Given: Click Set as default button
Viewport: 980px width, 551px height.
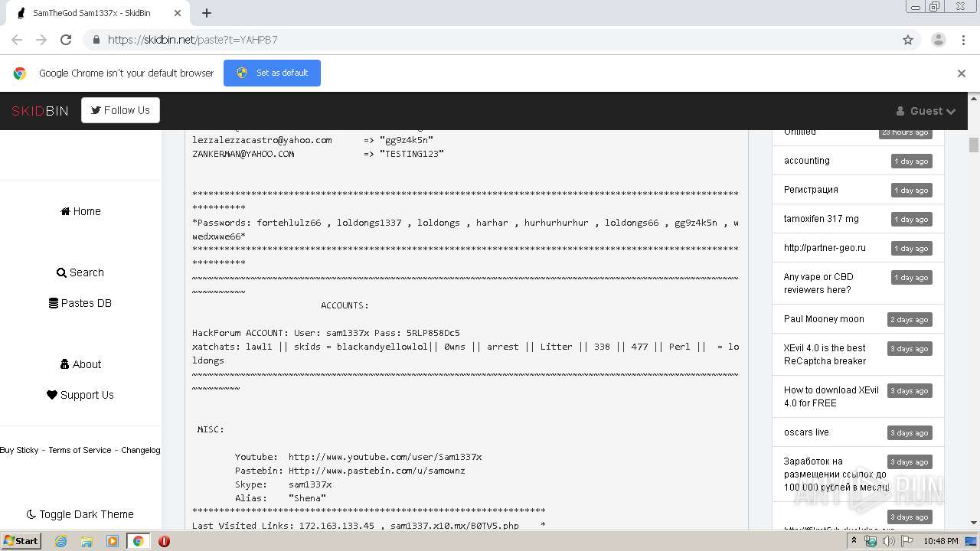Looking at the screenshot, I should pos(272,73).
